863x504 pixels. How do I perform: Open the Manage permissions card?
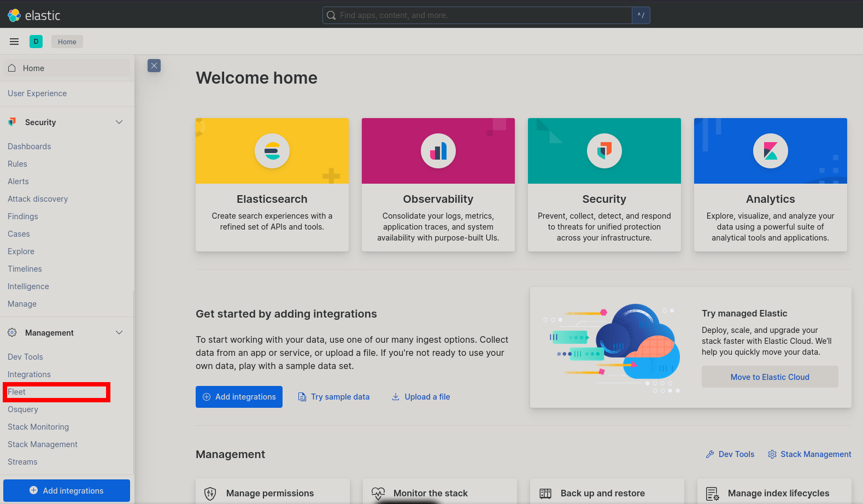point(273,492)
